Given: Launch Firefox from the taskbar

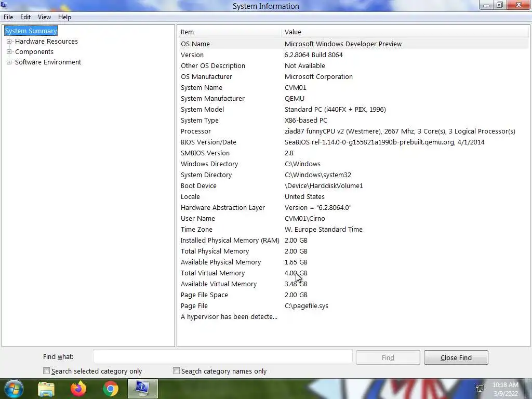Looking at the screenshot, I should (78, 389).
